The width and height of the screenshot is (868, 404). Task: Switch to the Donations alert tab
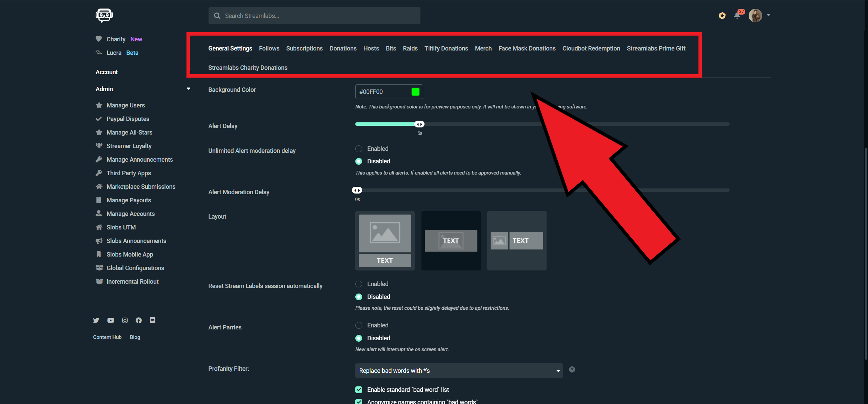[342, 47]
